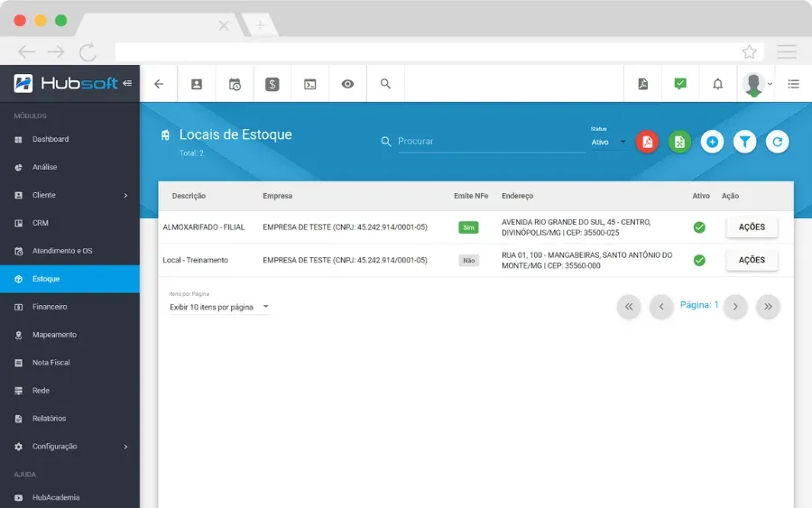The width and height of the screenshot is (812, 508).
Task: Go to next page
Action: [x=735, y=307]
